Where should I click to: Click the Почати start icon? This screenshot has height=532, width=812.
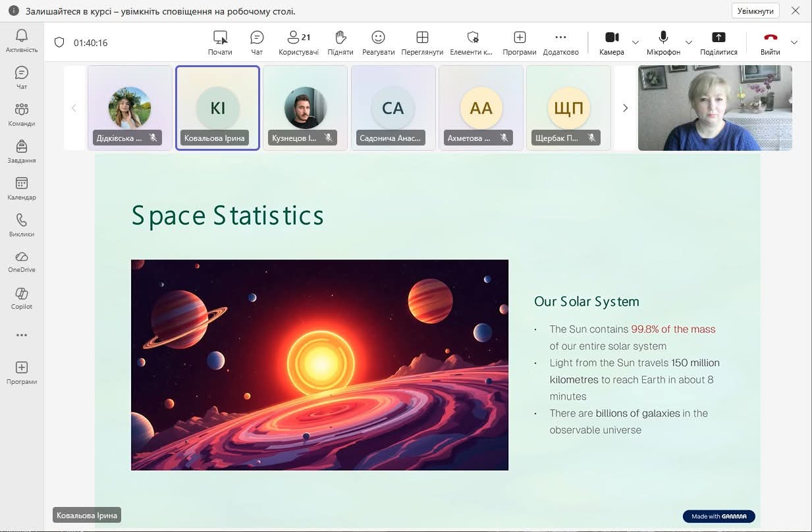[220, 42]
